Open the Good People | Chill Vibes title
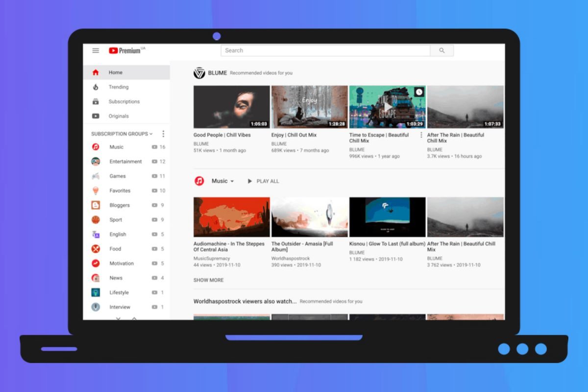 point(222,135)
